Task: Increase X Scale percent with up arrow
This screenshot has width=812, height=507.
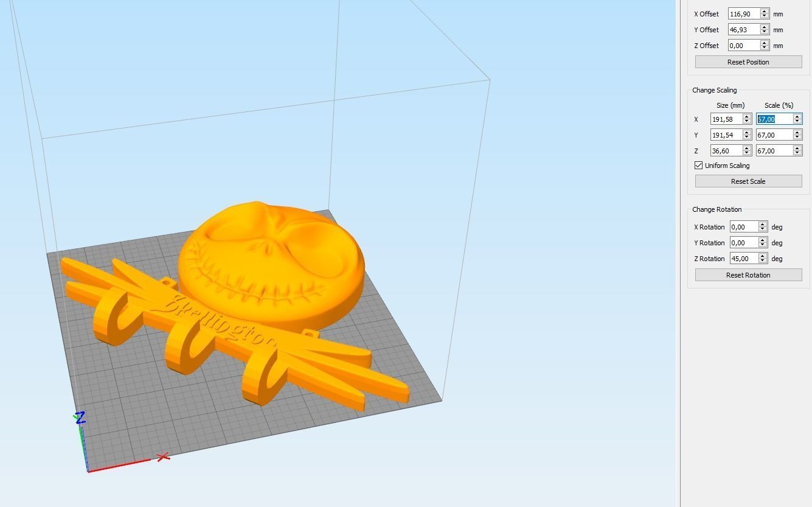Action: point(797,117)
